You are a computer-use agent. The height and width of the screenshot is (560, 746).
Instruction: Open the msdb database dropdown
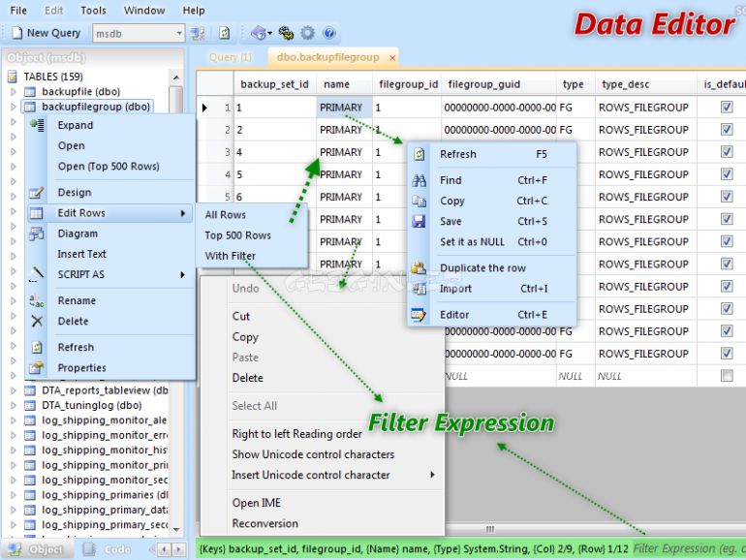[179, 33]
